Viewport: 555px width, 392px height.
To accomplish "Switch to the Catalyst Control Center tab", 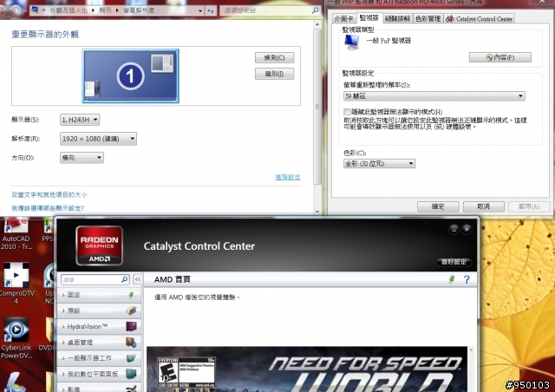I will point(480,19).
